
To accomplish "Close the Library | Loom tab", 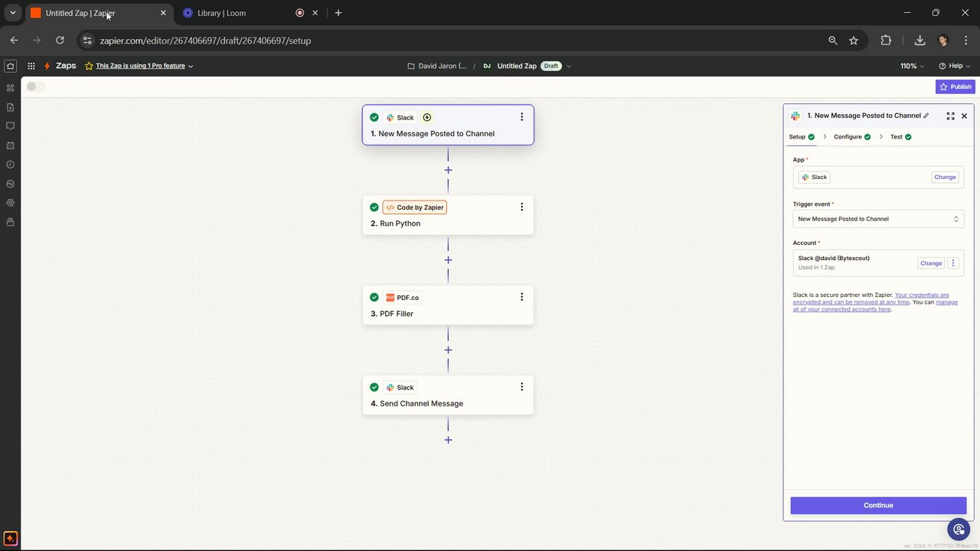I will 315,13.
